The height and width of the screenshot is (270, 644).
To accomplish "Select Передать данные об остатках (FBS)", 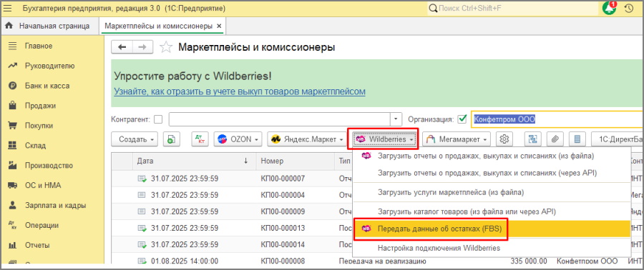I will (x=491, y=229).
